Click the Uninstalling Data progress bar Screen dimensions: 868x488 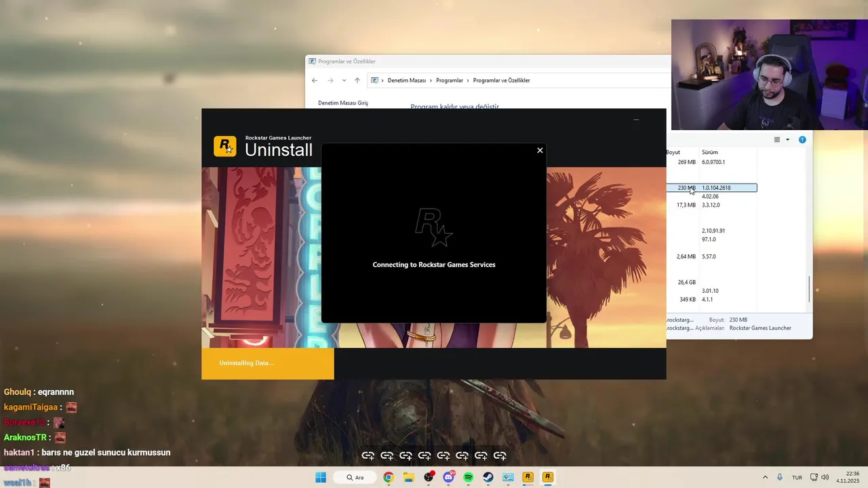(268, 363)
